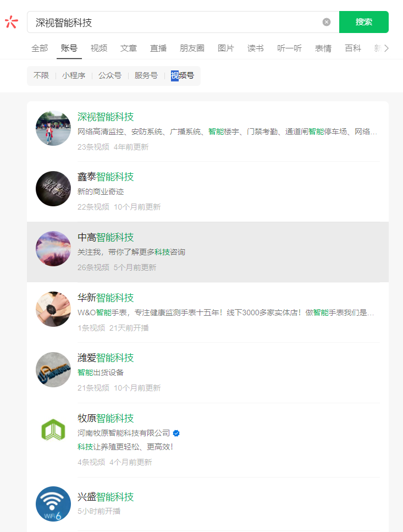Click the 华新智能科技 watch avatar

pyautogui.click(x=53, y=309)
